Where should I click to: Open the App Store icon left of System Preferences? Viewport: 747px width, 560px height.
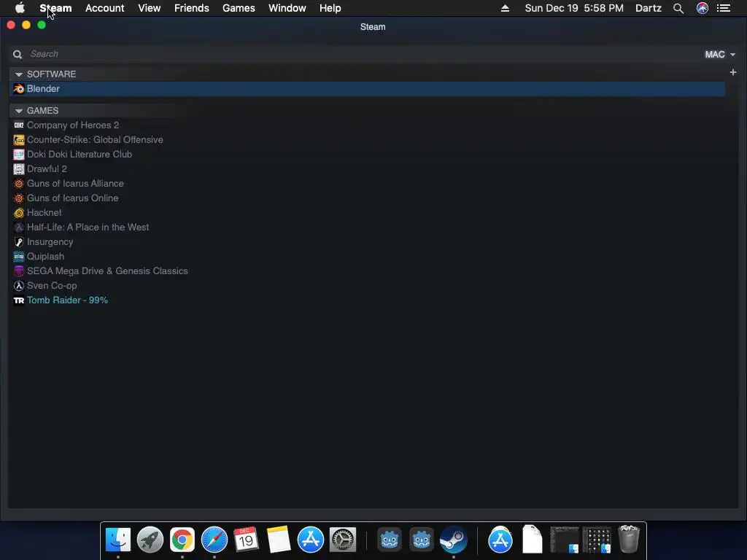311,540
